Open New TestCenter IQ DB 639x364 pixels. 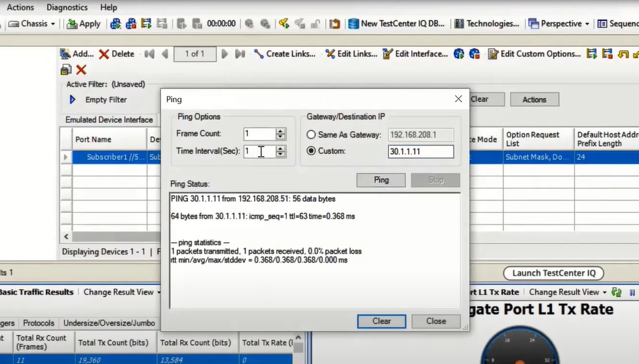point(397,24)
